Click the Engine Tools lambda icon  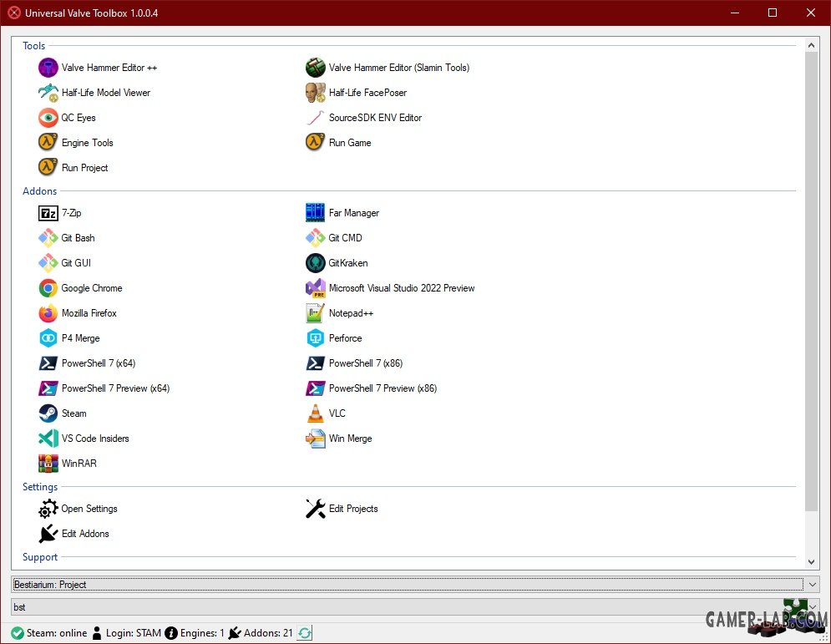coord(48,143)
